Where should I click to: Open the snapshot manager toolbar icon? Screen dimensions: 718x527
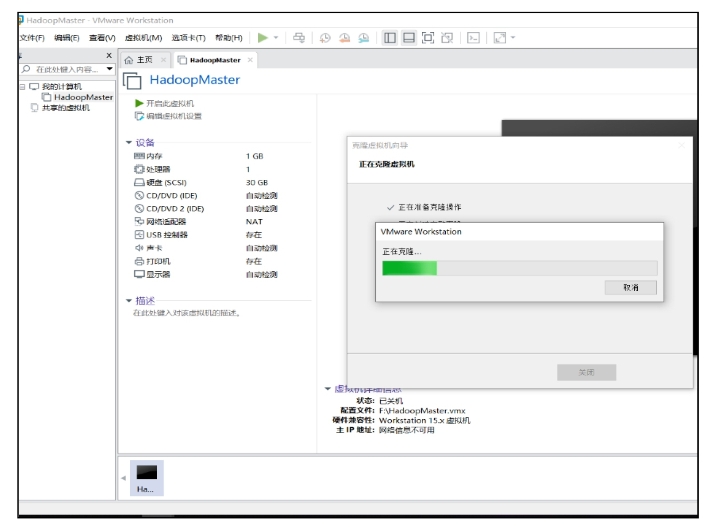pyautogui.click(x=364, y=38)
